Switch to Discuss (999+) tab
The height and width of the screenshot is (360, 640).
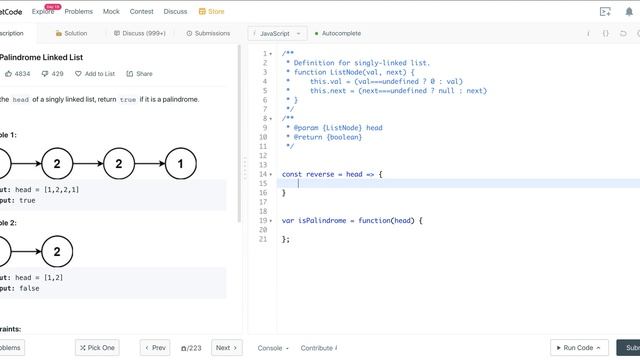coord(140,33)
